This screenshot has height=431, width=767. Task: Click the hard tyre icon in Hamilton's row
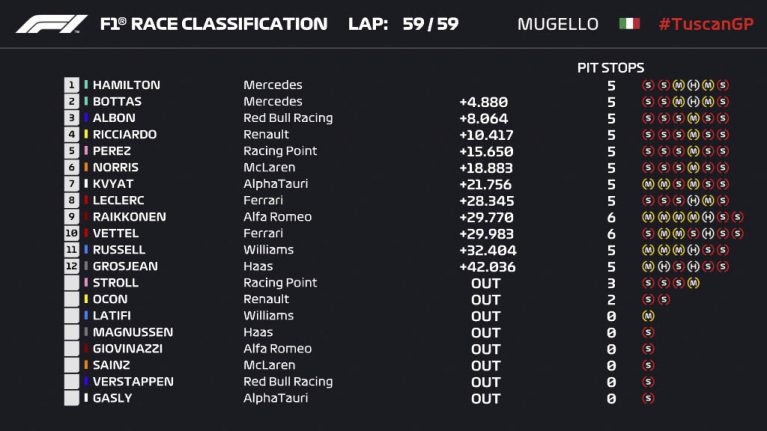pos(693,85)
